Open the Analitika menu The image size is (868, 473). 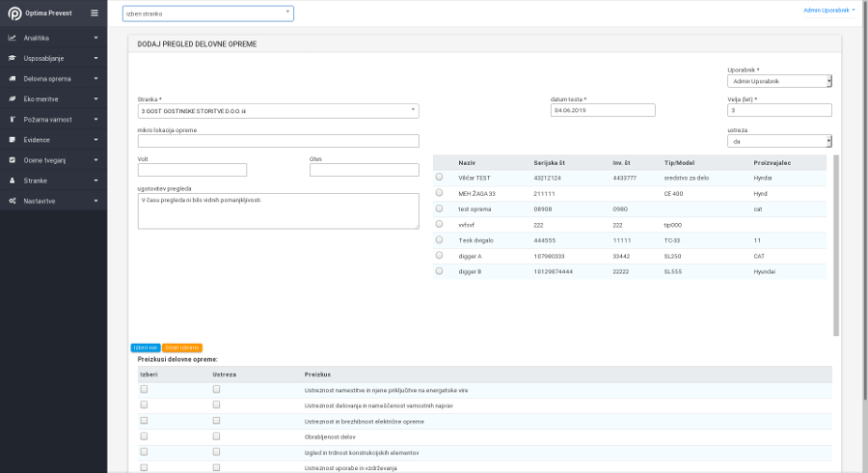54,38
